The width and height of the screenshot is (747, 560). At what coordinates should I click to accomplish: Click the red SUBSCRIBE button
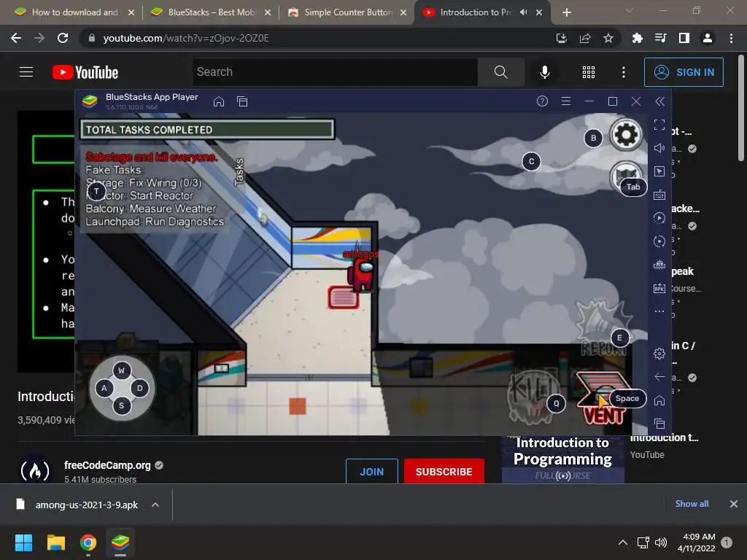tap(444, 472)
